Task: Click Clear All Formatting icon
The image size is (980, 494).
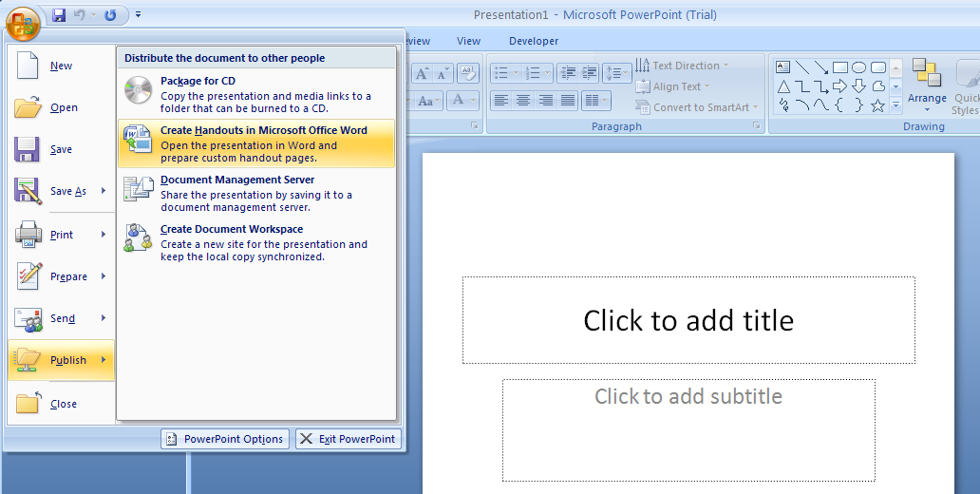Action: pyautogui.click(x=467, y=74)
